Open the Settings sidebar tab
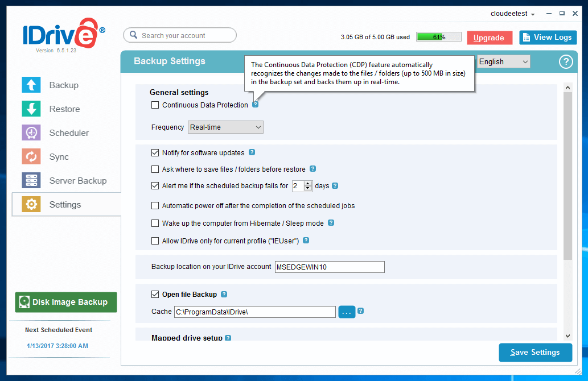588x381 pixels. 65,205
